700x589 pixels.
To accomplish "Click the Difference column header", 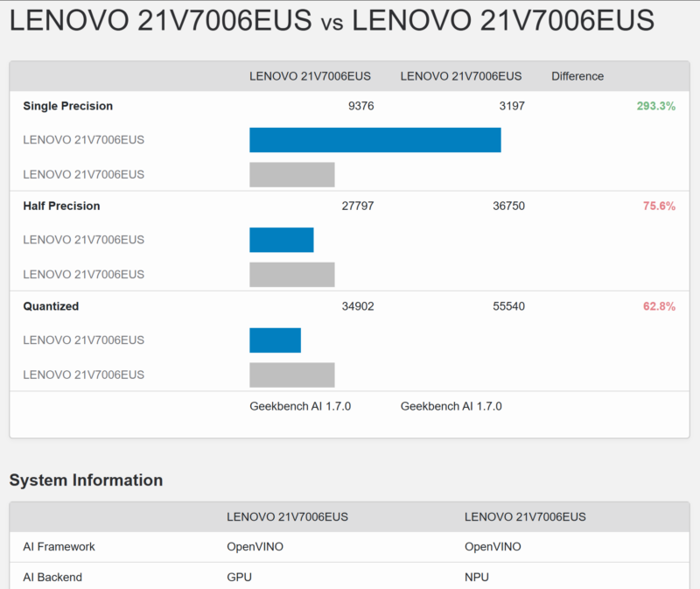I will [x=577, y=76].
